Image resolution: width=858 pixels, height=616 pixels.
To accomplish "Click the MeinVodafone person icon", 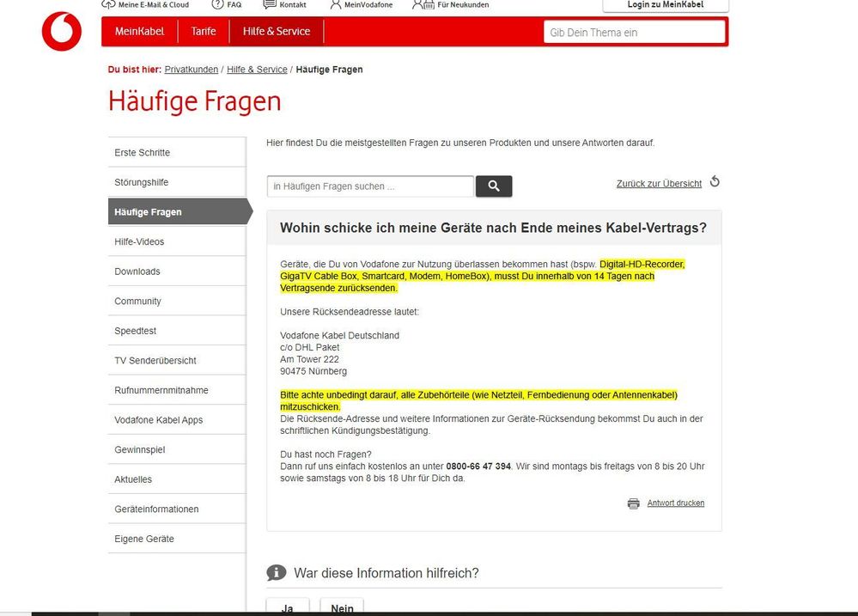I will click(x=336, y=4).
